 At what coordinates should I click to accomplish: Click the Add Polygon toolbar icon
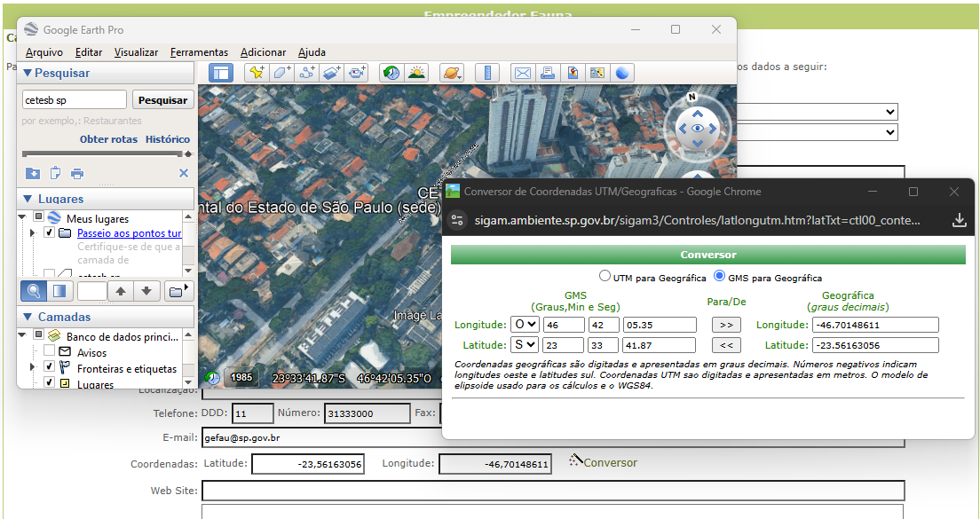(282, 73)
